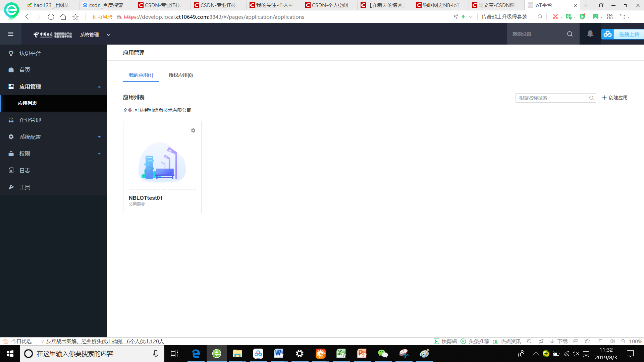Click the device search magnifier in header

(570, 34)
